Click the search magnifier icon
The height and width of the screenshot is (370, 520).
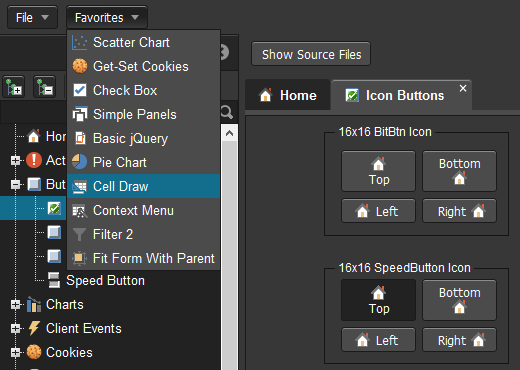coord(227,112)
